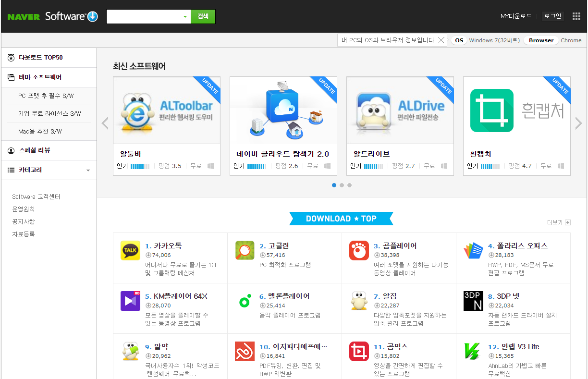Open the 곰플레이어 app icon
The height and width of the screenshot is (379, 588).
click(x=359, y=251)
